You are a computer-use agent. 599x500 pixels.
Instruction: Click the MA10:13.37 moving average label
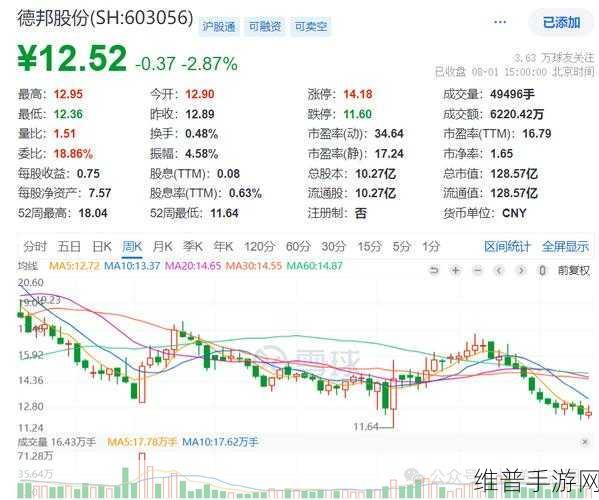pyautogui.click(x=132, y=265)
